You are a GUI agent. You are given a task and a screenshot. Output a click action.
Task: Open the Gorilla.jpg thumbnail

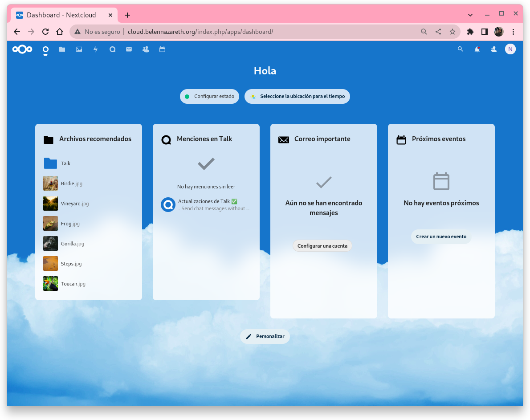[x=51, y=244]
